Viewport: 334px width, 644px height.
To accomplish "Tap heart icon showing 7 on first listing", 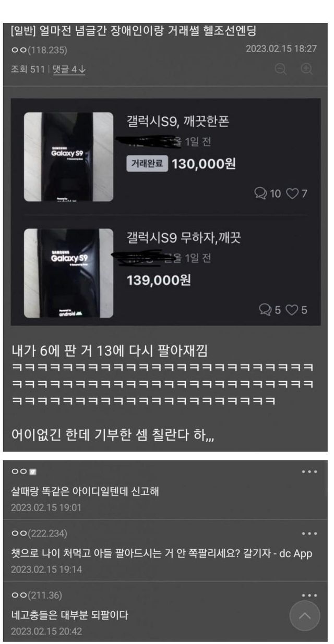I will point(293,193).
